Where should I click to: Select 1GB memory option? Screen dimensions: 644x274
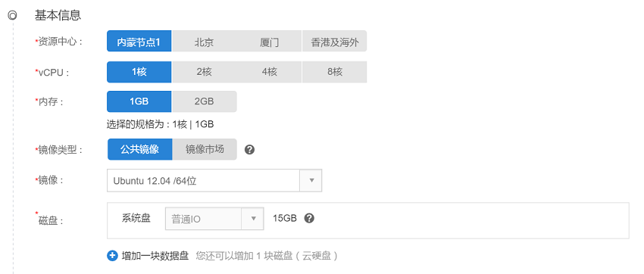139,101
